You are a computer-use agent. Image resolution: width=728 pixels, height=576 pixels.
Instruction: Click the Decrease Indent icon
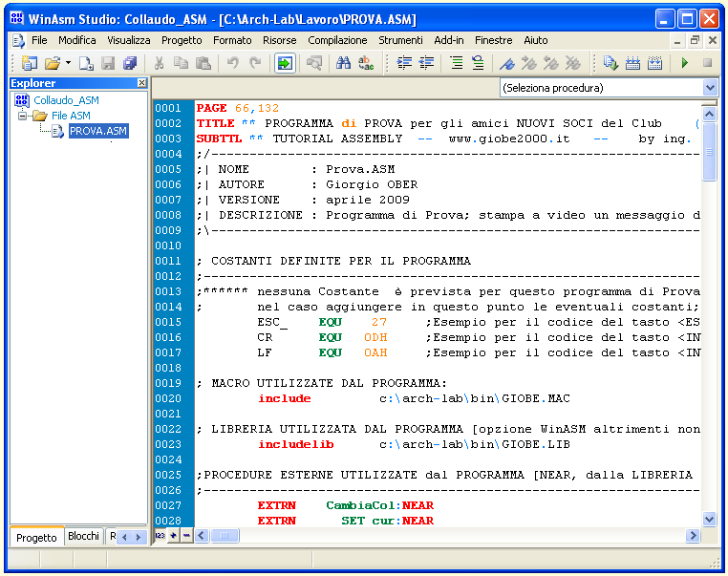coord(426,63)
